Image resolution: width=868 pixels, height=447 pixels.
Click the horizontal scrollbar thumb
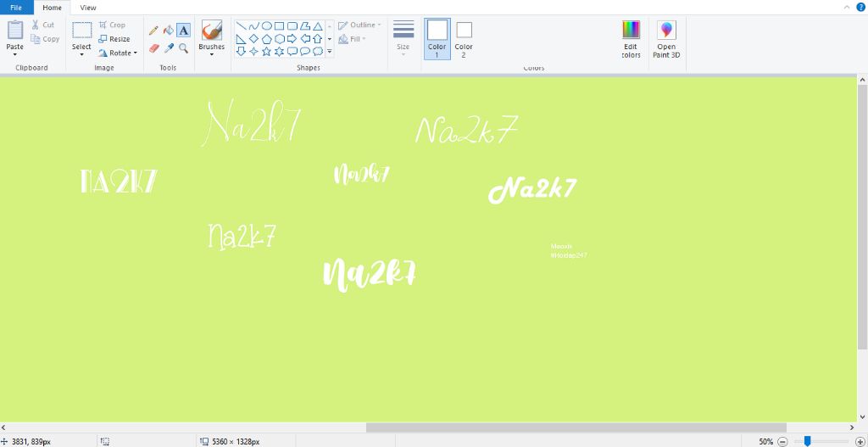click(576, 427)
